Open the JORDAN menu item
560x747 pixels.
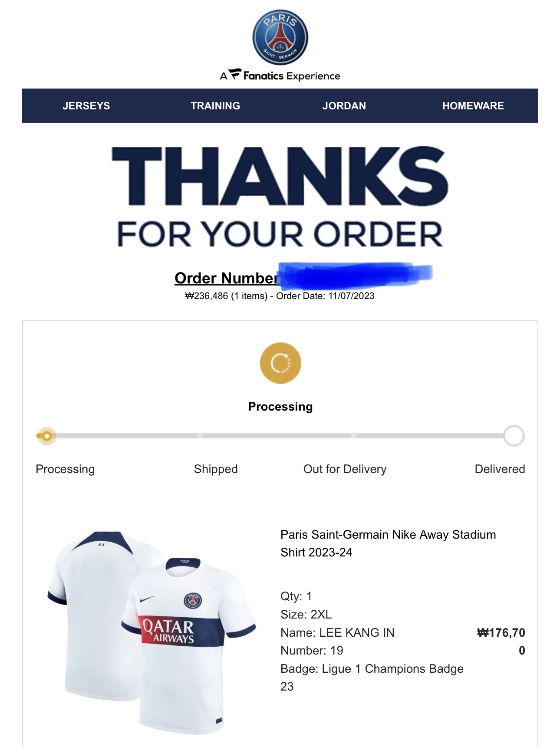[344, 106]
